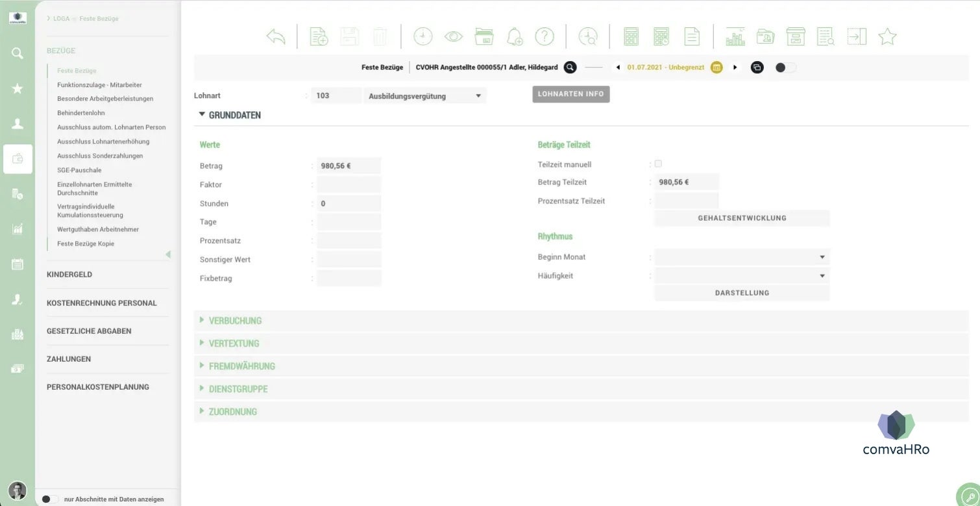Open the 'Häufigkeit' dropdown
Image resolution: width=980 pixels, height=506 pixels.
pos(742,276)
